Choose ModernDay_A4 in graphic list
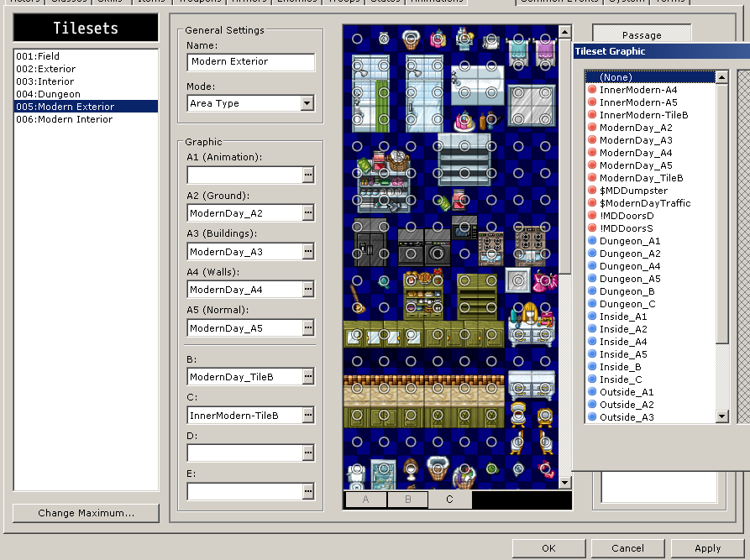750x560 pixels. [651, 153]
